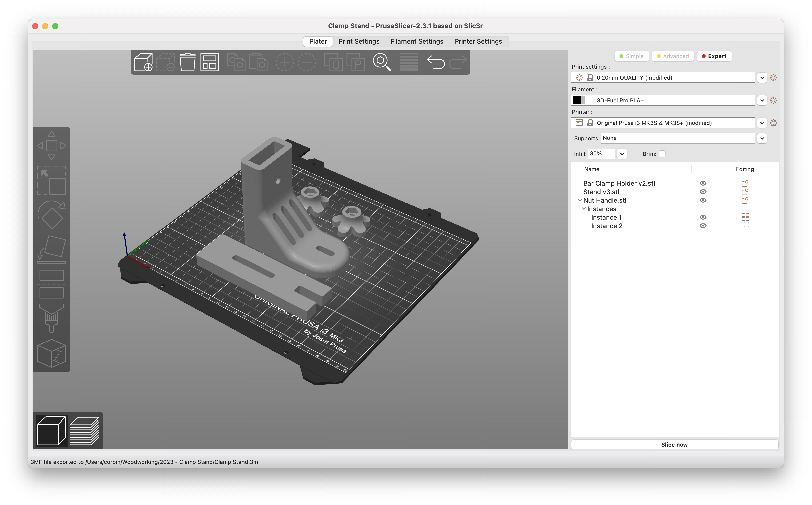Click the Split to parts icon
The image size is (812, 505).
tap(355, 62)
